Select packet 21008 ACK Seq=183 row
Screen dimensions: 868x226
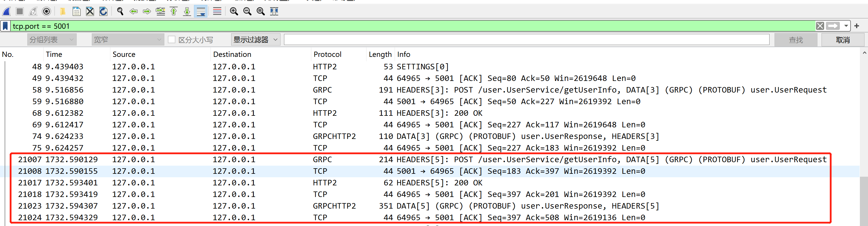coord(429,171)
